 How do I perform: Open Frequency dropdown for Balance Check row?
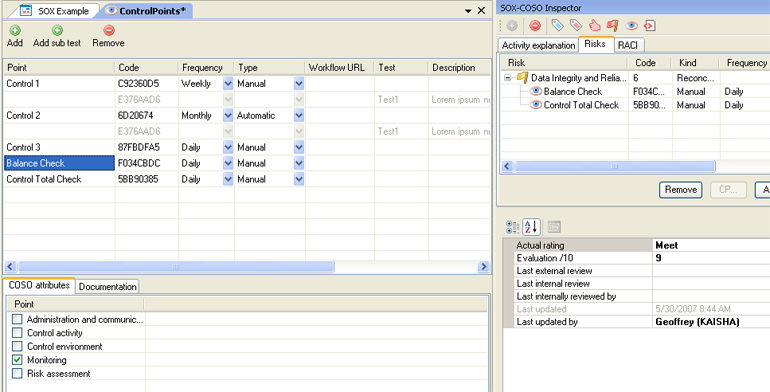228,163
